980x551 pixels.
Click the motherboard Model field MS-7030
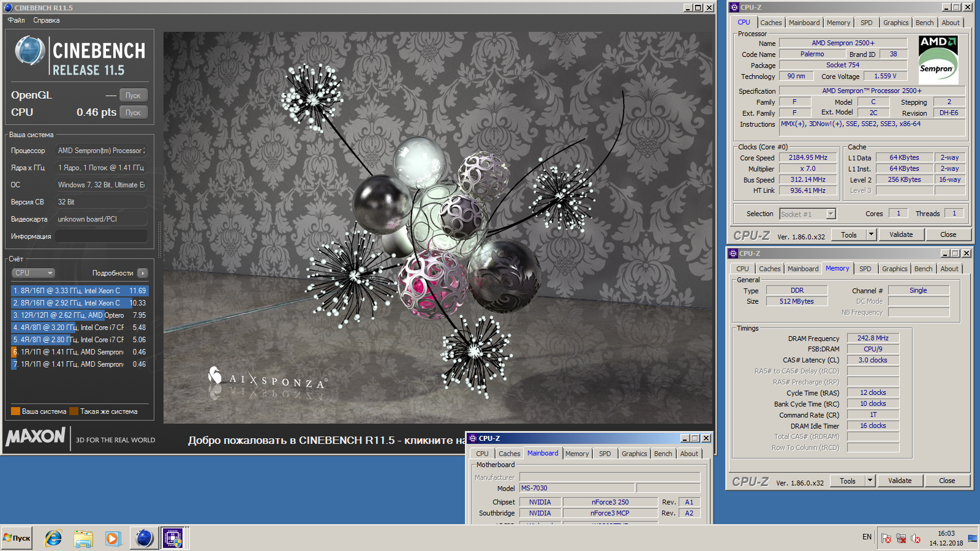577,488
